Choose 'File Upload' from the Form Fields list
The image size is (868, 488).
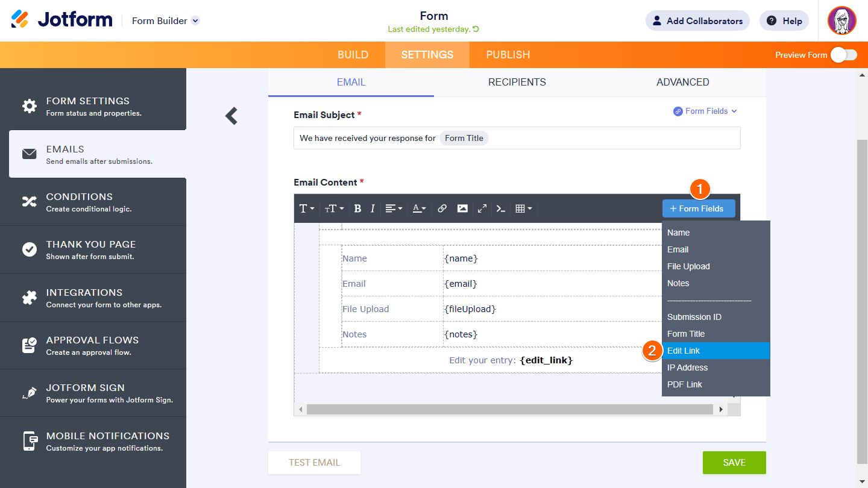[x=716, y=266]
